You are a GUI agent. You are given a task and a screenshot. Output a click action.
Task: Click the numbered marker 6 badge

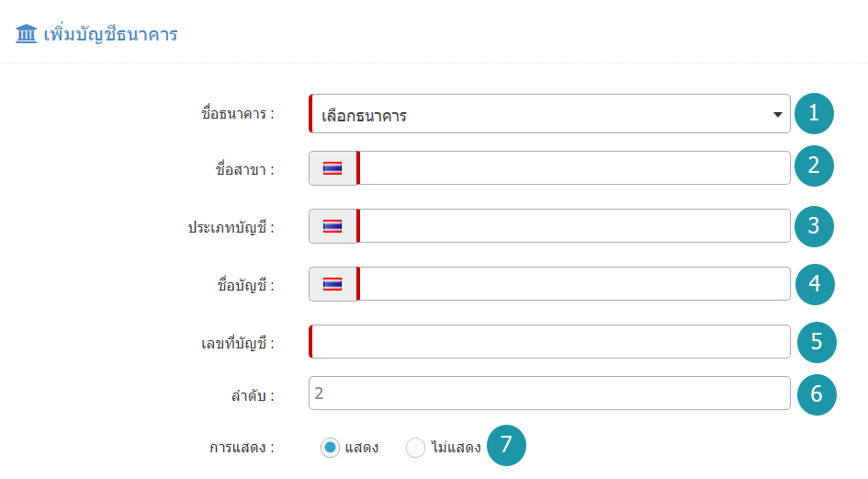(817, 394)
